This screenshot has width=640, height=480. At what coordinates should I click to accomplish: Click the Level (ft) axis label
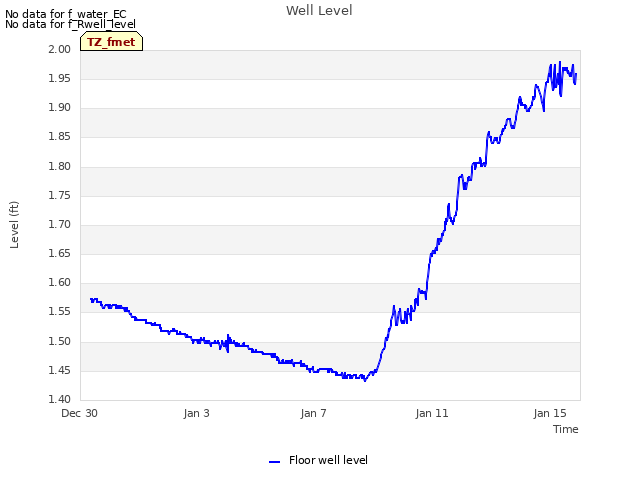point(14,224)
